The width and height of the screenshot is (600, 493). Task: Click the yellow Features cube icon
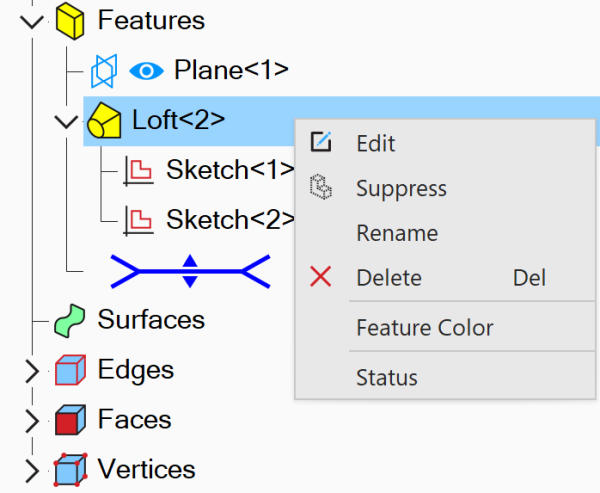coord(70,20)
